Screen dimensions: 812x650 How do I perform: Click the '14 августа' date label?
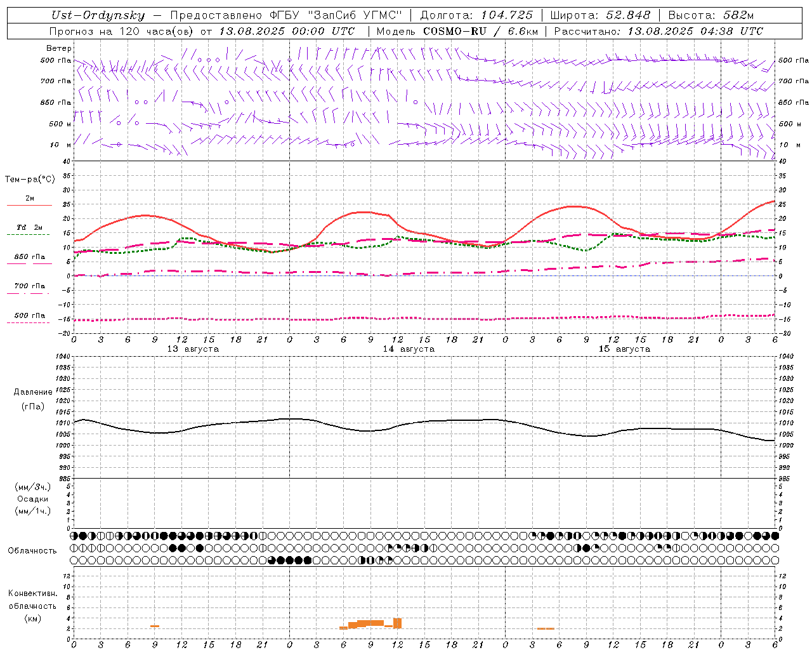click(409, 349)
